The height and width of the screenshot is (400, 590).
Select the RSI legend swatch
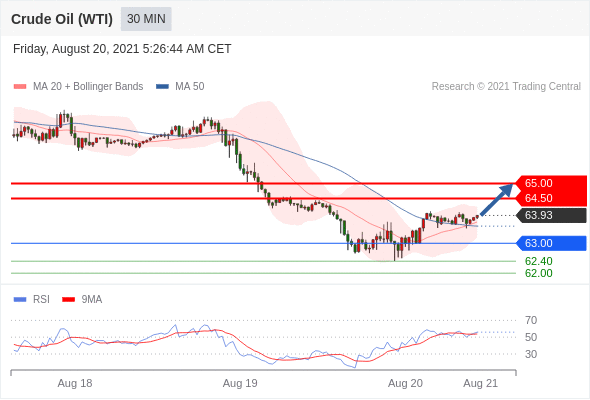pyautogui.click(x=20, y=300)
